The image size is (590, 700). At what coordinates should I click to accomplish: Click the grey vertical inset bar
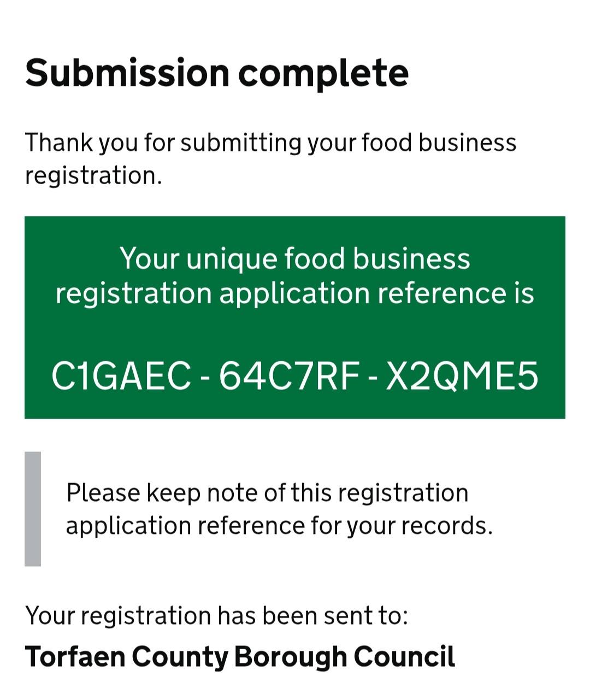click(33, 509)
